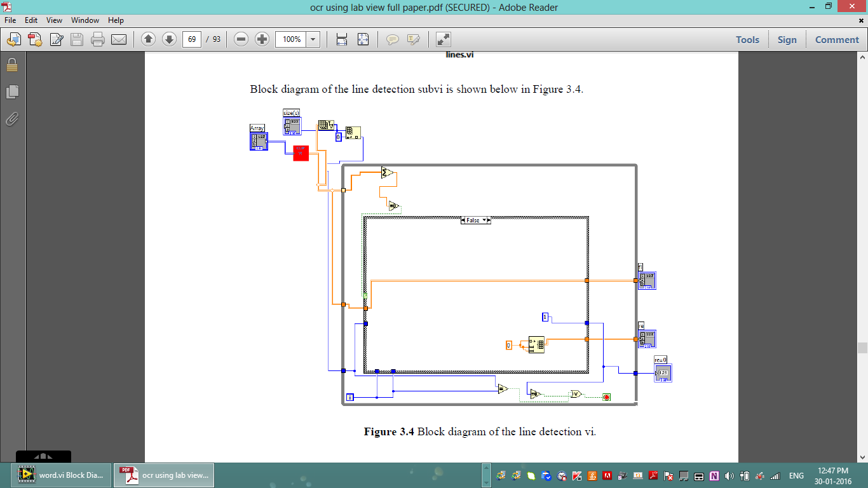Click the Add sticky note icon

[393, 39]
